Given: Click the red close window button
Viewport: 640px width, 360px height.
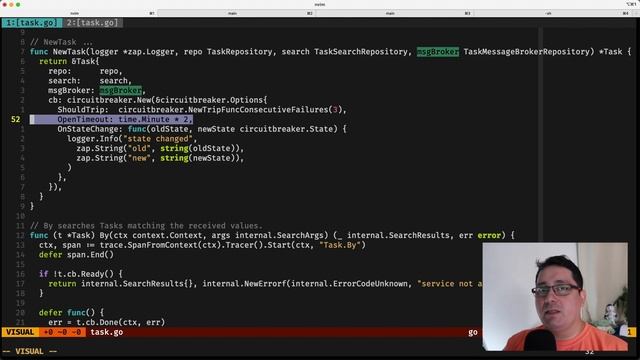Looking at the screenshot, I should 4,4.
